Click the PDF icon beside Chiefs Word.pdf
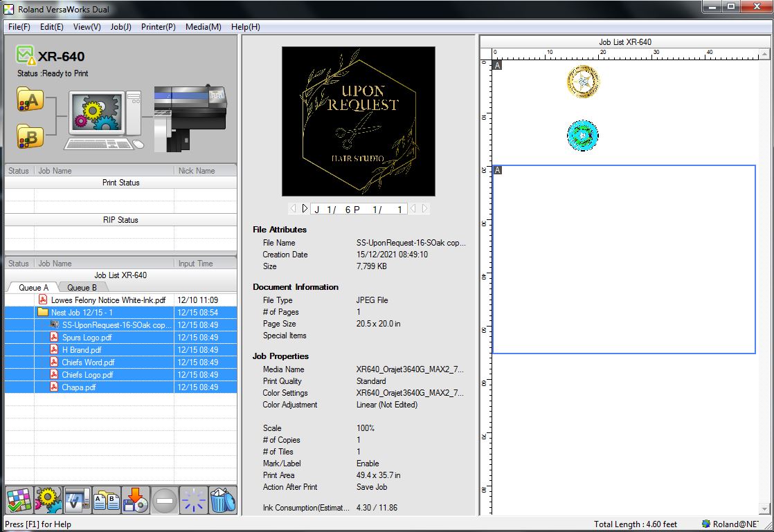The image size is (774, 532). [54, 362]
